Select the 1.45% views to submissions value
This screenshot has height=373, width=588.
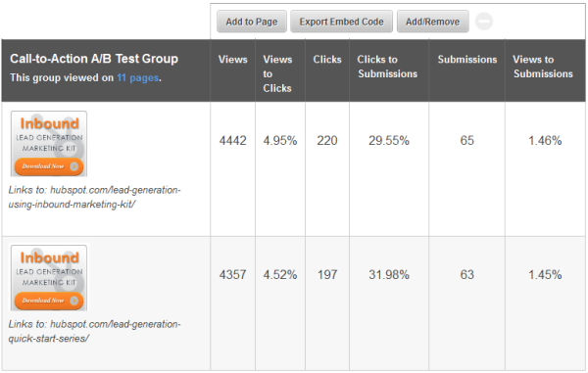coord(545,274)
